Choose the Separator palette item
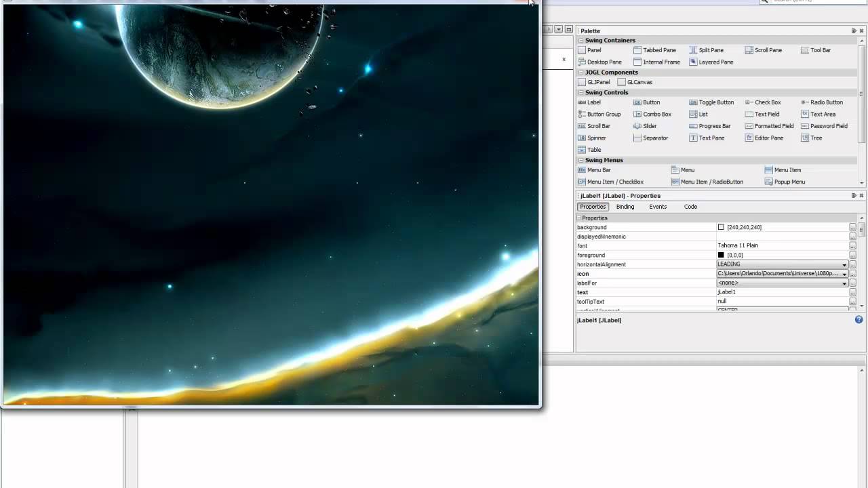 pos(650,138)
